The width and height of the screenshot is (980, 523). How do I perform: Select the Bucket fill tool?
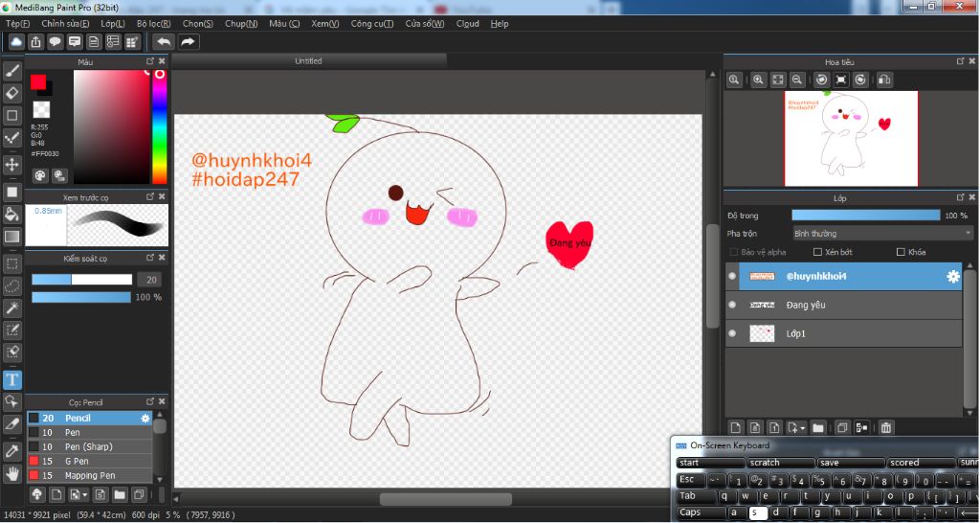pos(12,214)
